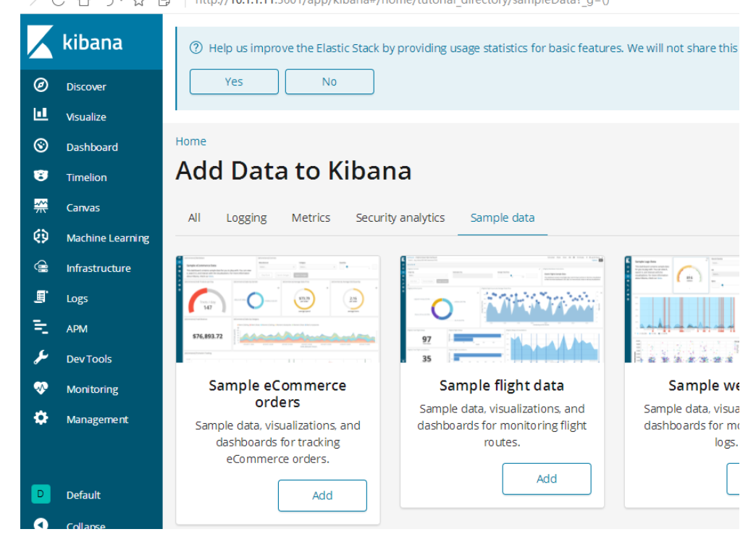Follow the Home breadcrumb link
The image size is (756, 537).
191,141
